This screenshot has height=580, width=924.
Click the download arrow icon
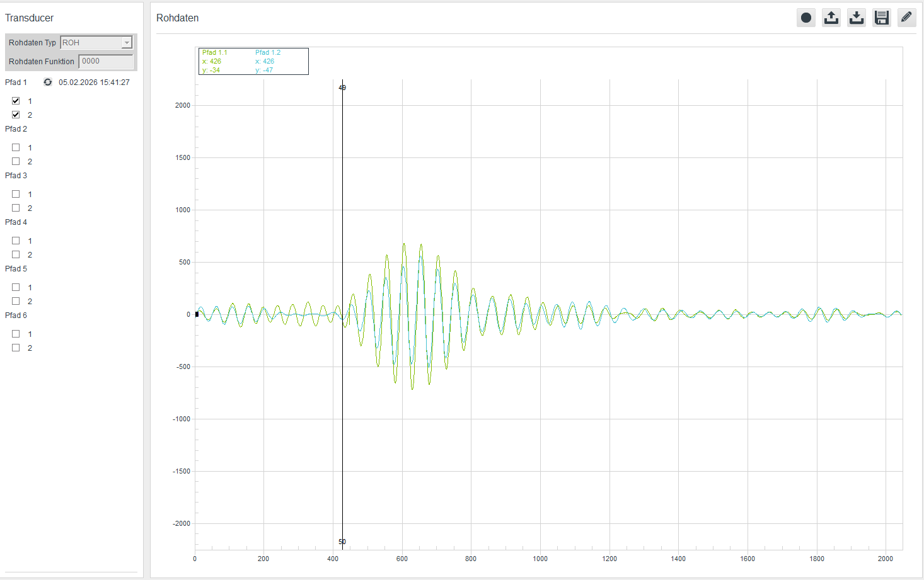pyautogui.click(x=856, y=18)
